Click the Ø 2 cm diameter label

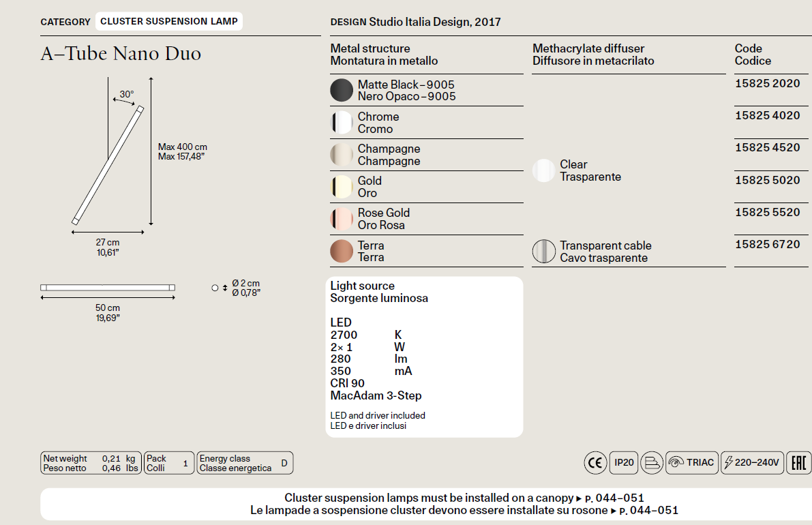pyautogui.click(x=246, y=288)
